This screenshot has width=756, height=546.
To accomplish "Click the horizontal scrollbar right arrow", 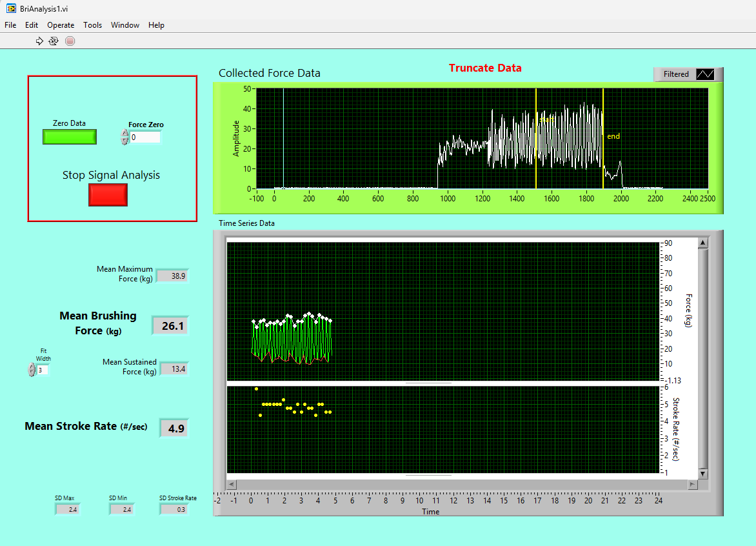I will click(693, 484).
